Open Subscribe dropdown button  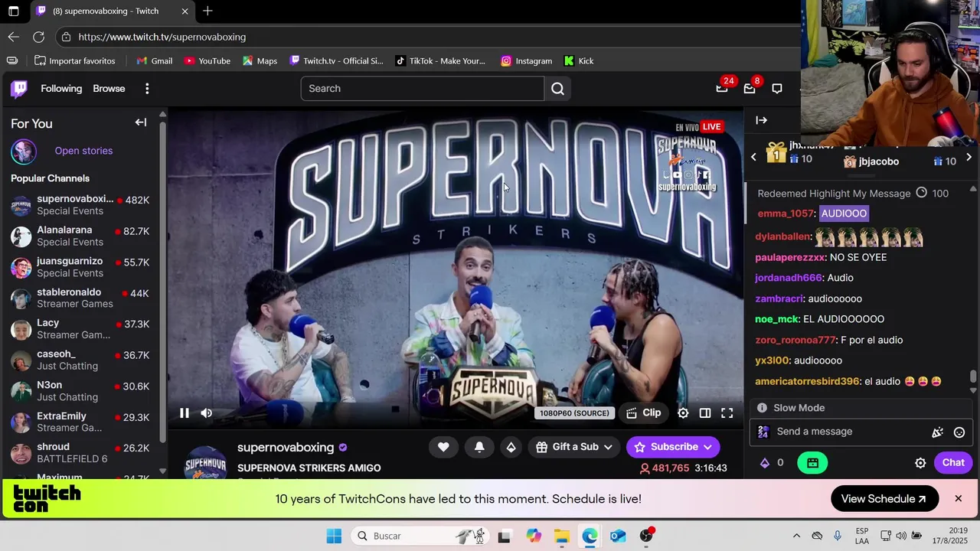tap(673, 447)
